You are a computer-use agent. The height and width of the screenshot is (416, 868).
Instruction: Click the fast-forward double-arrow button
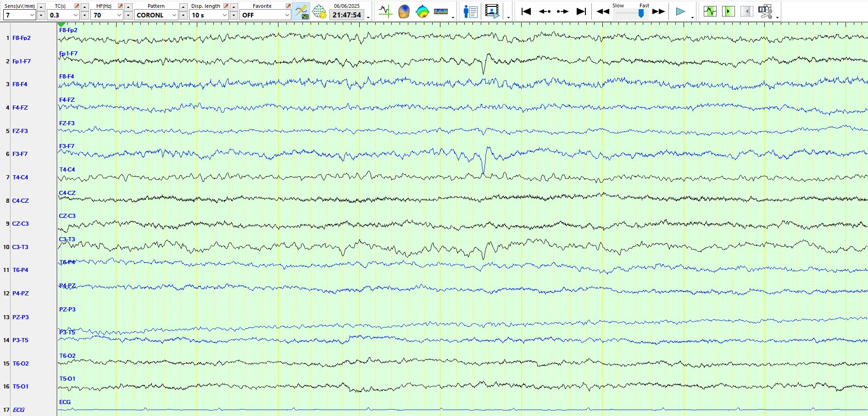659,11
